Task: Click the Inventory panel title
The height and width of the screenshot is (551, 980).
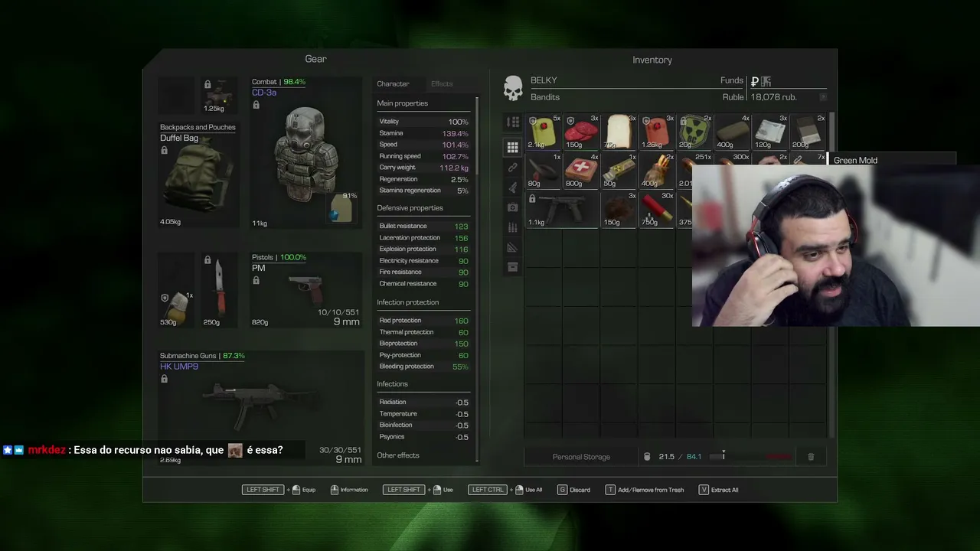Action: click(x=652, y=60)
